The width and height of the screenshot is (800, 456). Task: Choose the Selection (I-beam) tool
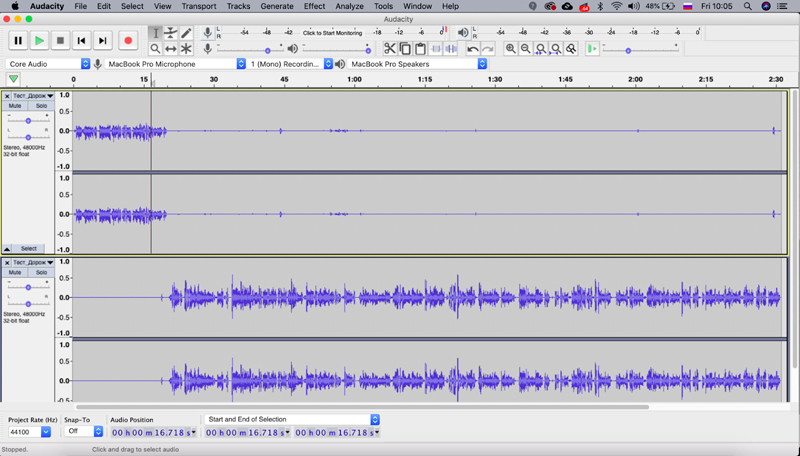(156, 33)
